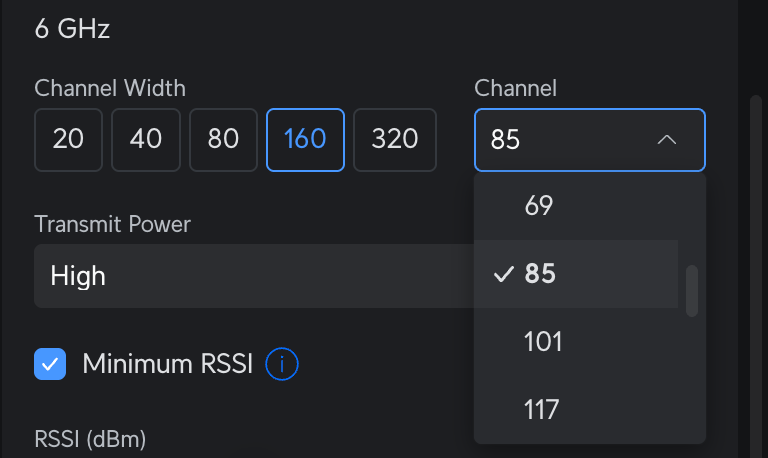Image resolution: width=768 pixels, height=458 pixels.
Task: Switch channel width to 320
Action: click(395, 139)
